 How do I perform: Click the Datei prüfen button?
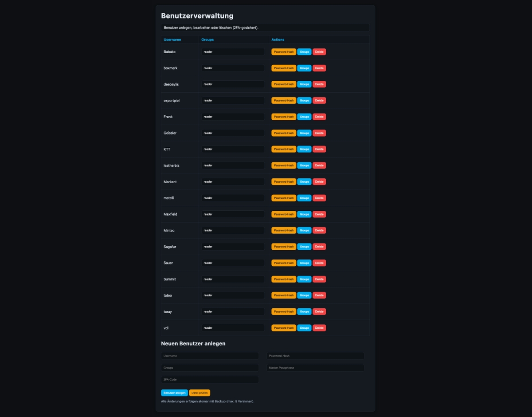tap(199, 393)
